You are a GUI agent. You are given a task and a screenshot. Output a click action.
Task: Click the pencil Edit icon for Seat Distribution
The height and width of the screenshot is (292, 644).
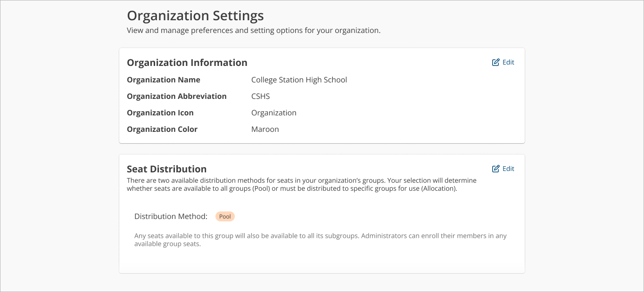[x=496, y=169]
